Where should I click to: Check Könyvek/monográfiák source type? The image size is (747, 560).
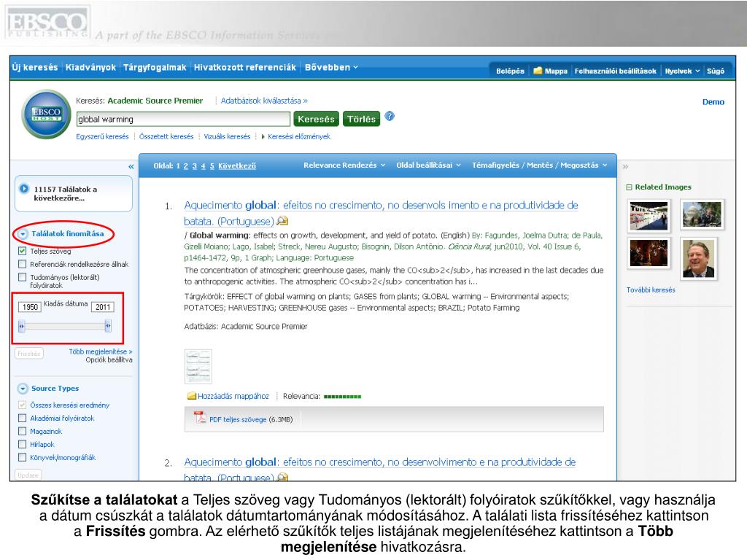(23, 457)
